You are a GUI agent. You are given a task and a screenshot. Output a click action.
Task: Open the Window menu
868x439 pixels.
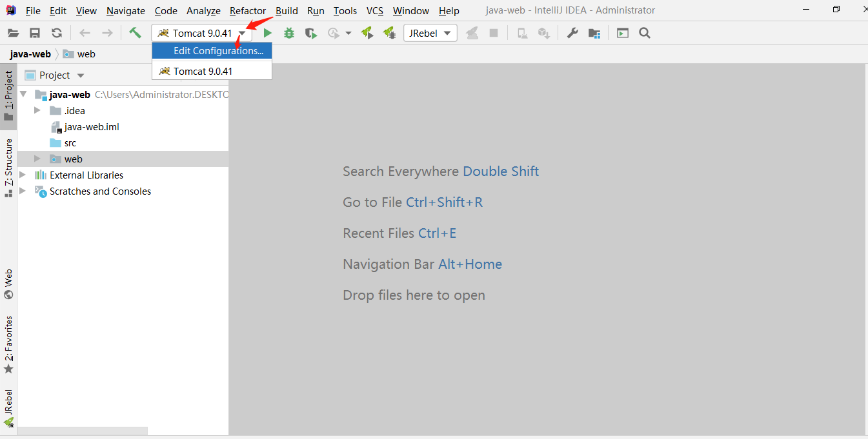411,10
